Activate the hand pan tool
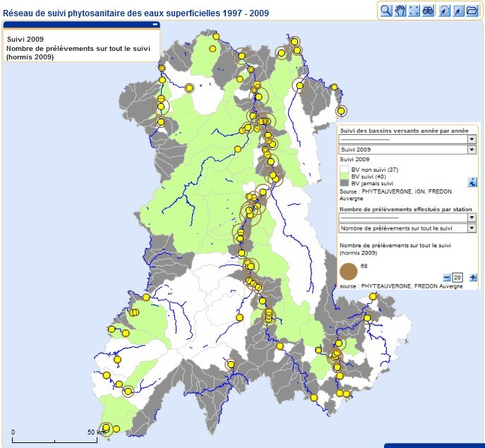Image resolution: width=485 pixels, height=448 pixels. point(400,11)
